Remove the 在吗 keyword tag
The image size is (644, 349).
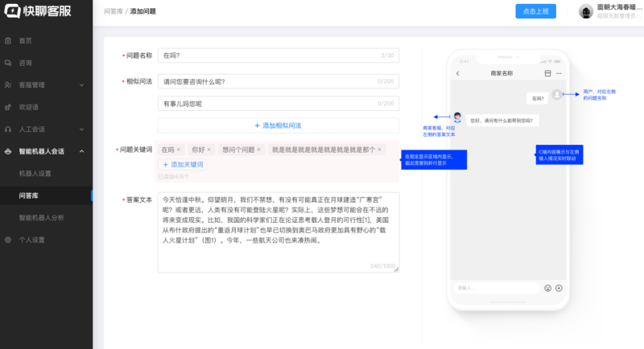coord(178,150)
